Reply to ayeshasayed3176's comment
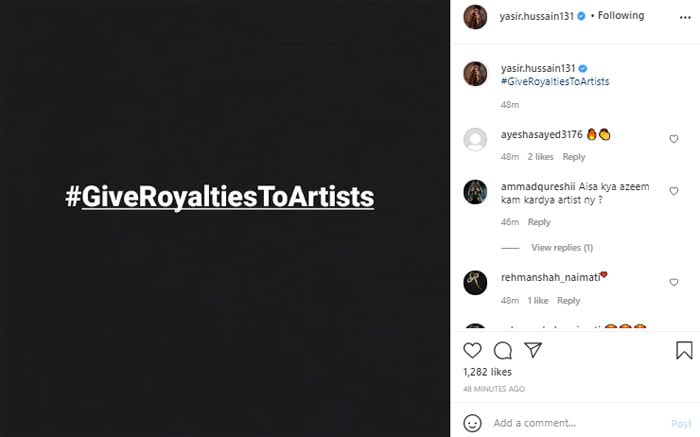 (574, 157)
